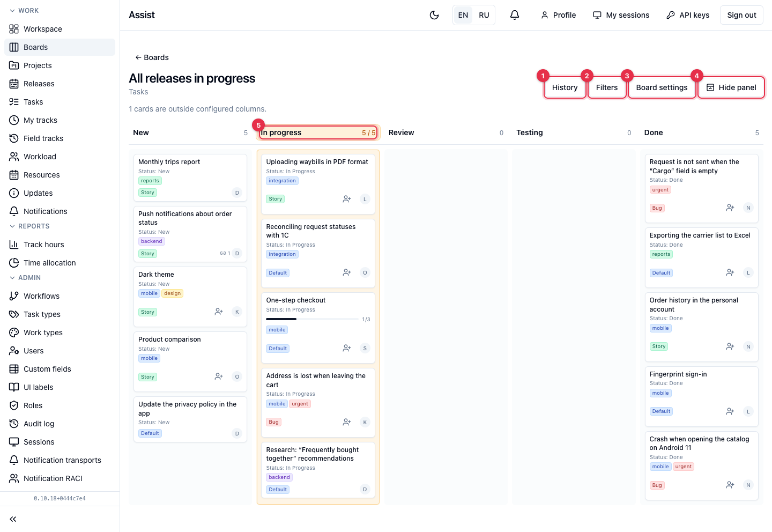Open Workflows in sidebar

[x=60, y=296]
